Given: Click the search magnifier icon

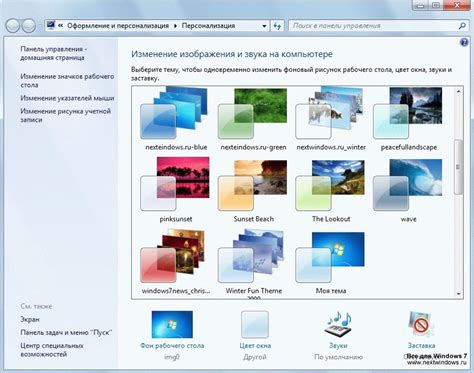Looking at the screenshot, I should 462,26.
